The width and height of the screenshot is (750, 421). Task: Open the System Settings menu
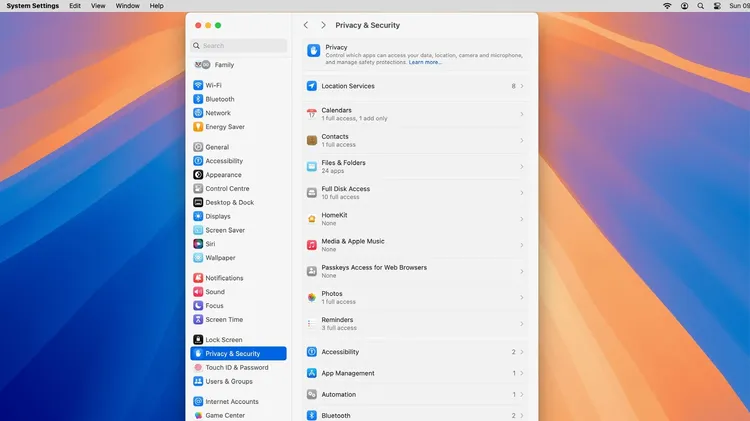33,6
